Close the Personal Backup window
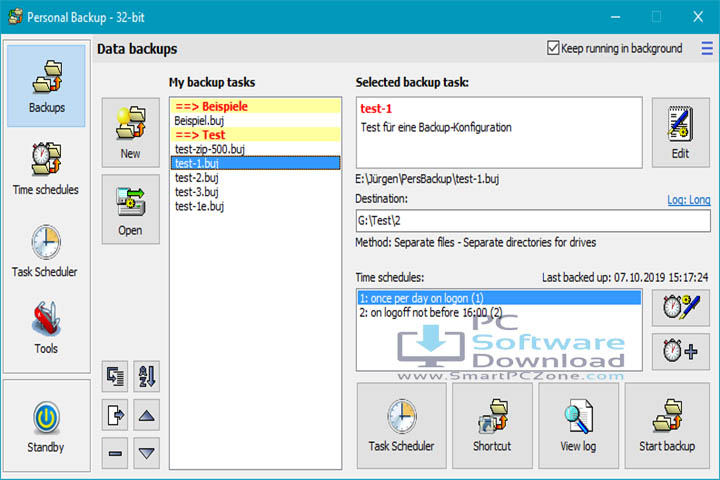 pyautogui.click(x=698, y=17)
